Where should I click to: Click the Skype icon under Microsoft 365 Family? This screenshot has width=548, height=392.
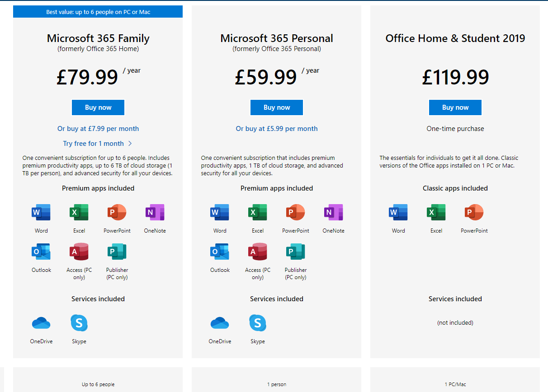coord(79,323)
